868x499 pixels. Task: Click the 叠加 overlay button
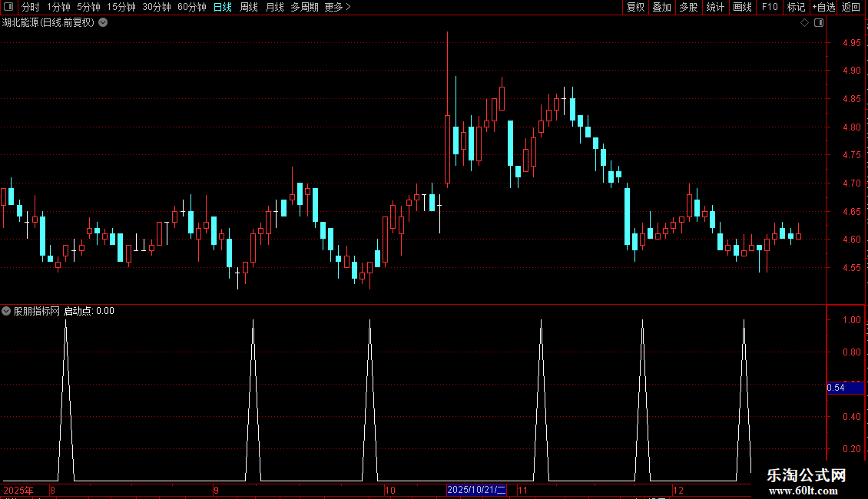pos(662,7)
